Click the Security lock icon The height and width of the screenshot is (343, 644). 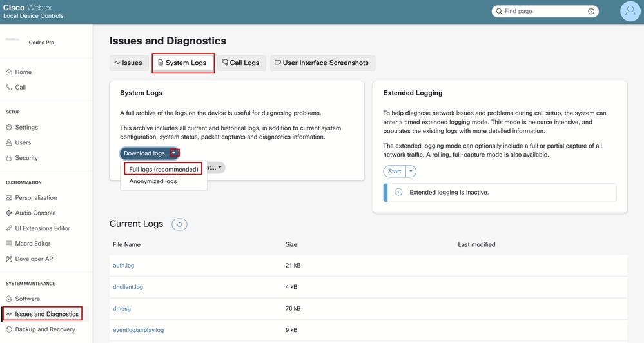pyautogui.click(x=8, y=158)
